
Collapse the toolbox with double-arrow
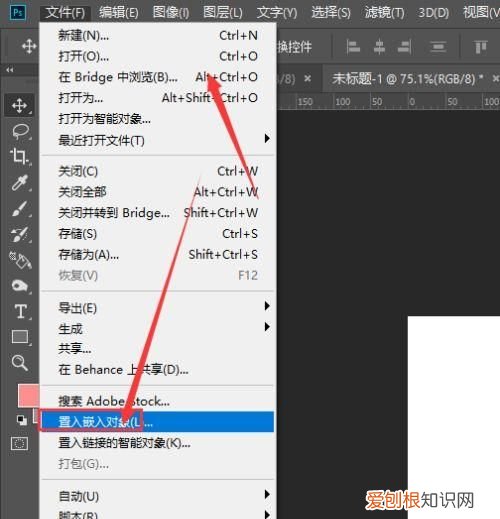[10, 70]
